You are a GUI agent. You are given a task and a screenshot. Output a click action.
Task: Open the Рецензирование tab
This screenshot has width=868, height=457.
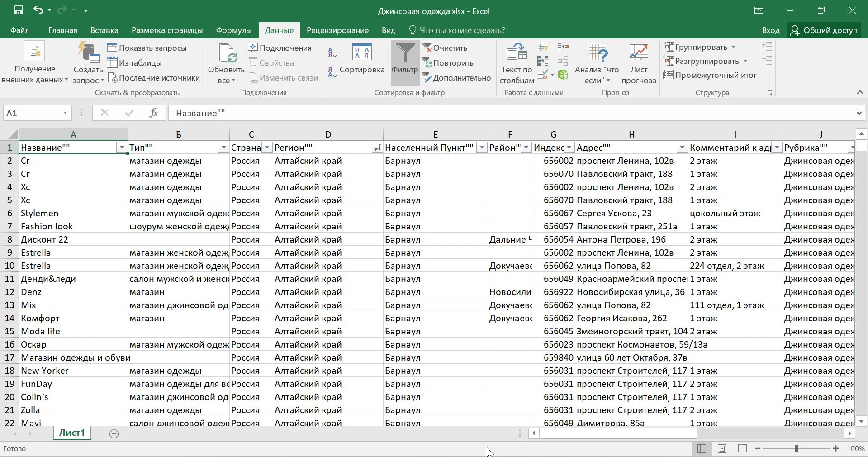(337, 30)
